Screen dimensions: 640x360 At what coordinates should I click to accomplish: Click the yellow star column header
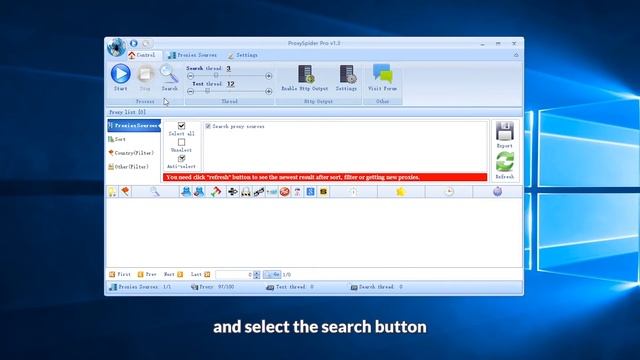tap(401, 191)
